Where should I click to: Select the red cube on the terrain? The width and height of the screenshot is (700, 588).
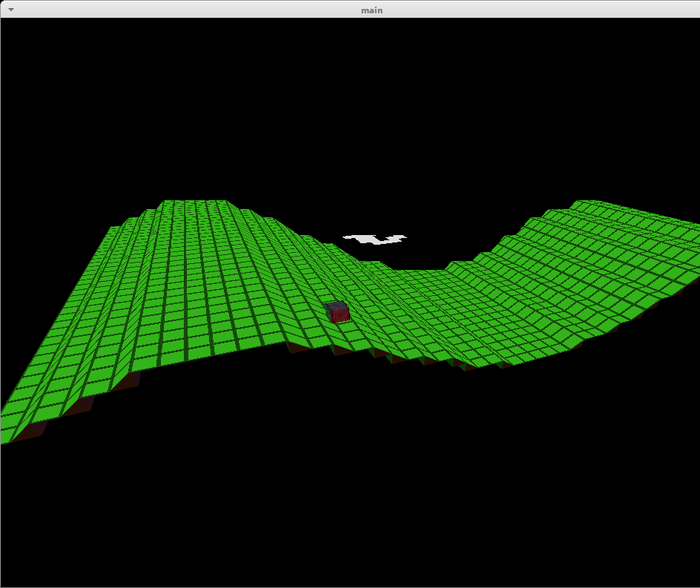(338, 312)
